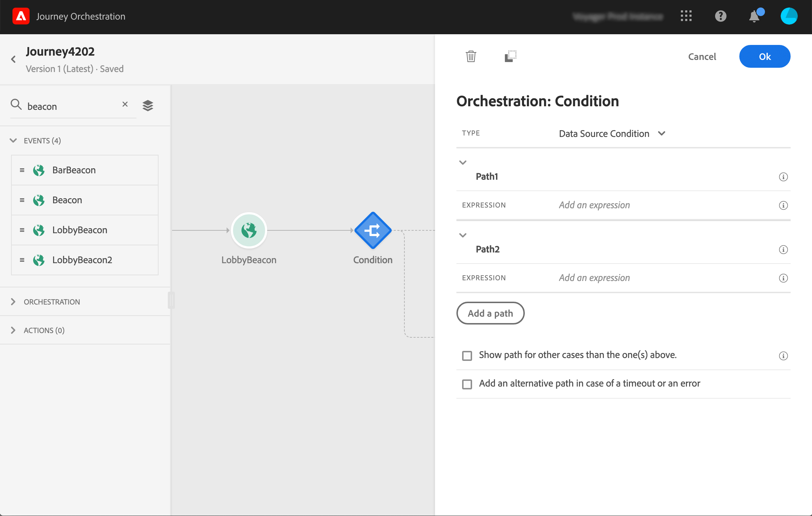Open the notifications bell
This screenshot has width=812, height=516.
click(x=754, y=16)
